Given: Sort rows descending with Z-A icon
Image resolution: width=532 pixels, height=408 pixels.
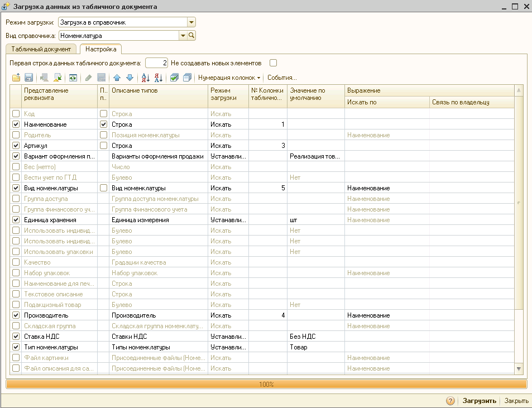Looking at the screenshot, I should (158, 78).
